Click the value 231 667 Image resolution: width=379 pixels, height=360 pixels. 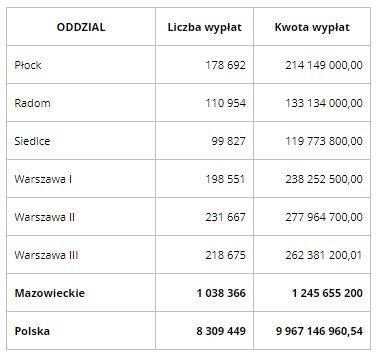[225, 217]
